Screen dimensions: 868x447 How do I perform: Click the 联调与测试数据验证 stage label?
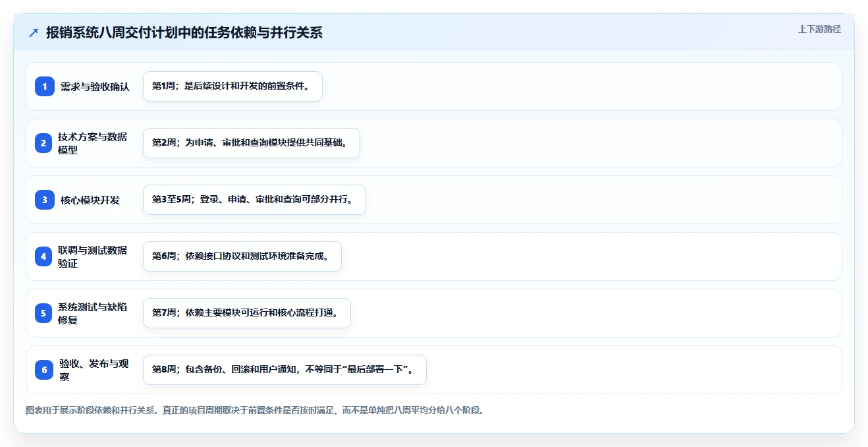[x=92, y=256]
